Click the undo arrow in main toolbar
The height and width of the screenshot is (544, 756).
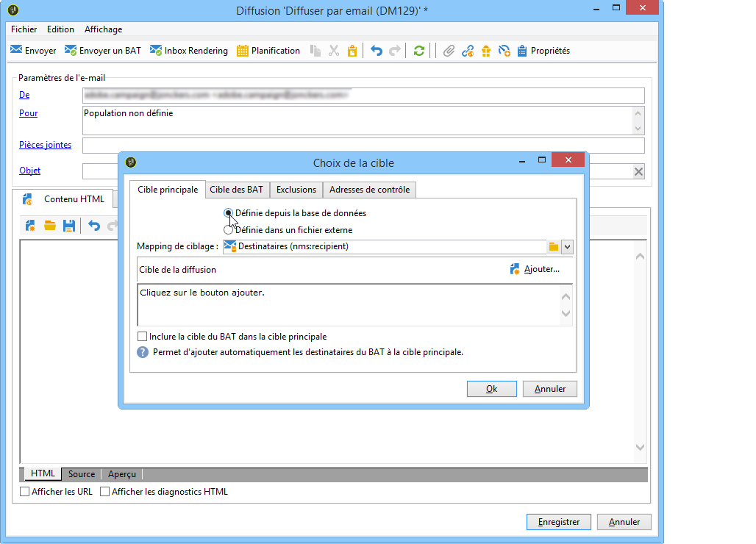(377, 51)
